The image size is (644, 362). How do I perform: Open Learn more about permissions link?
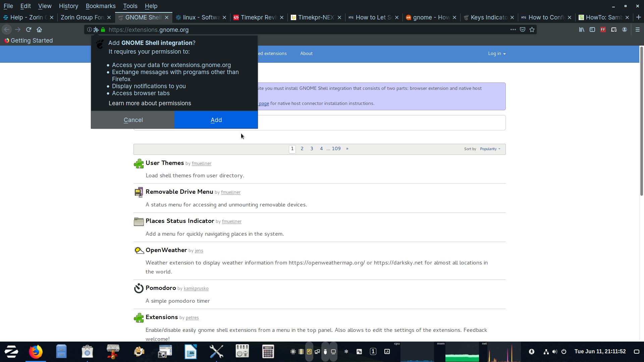click(x=150, y=103)
